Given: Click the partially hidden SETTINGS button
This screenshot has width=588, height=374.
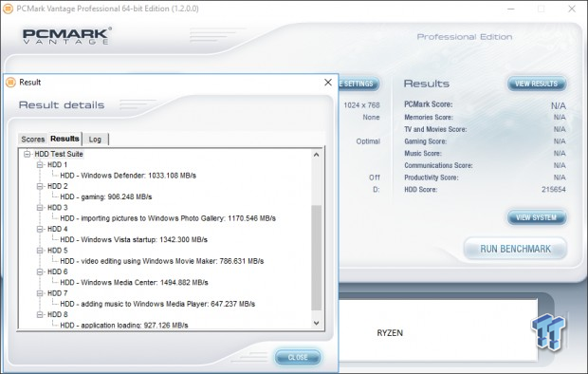Looking at the screenshot, I should click(x=358, y=84).
